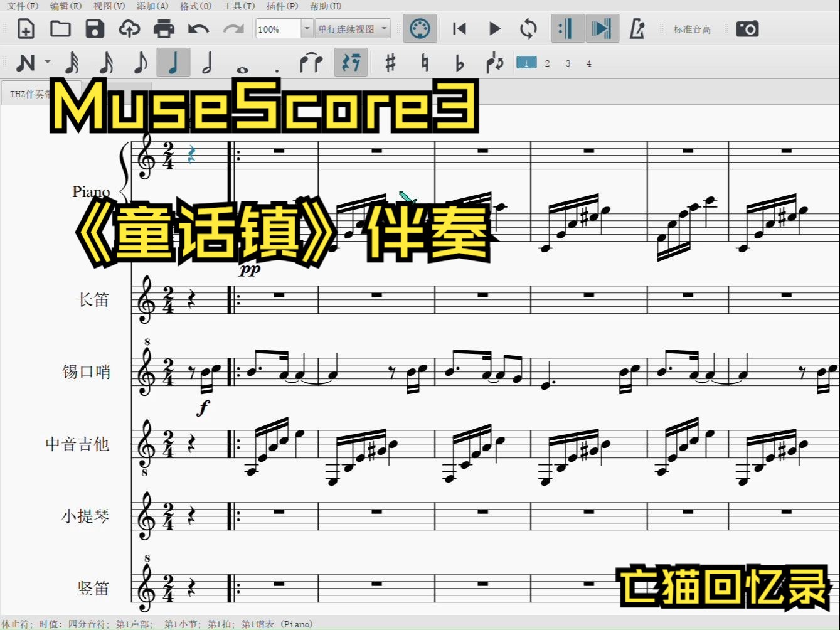Select 64th note duration
Image resolution: width=840 pixels, height=630 pixels.
tap(72, 63)
